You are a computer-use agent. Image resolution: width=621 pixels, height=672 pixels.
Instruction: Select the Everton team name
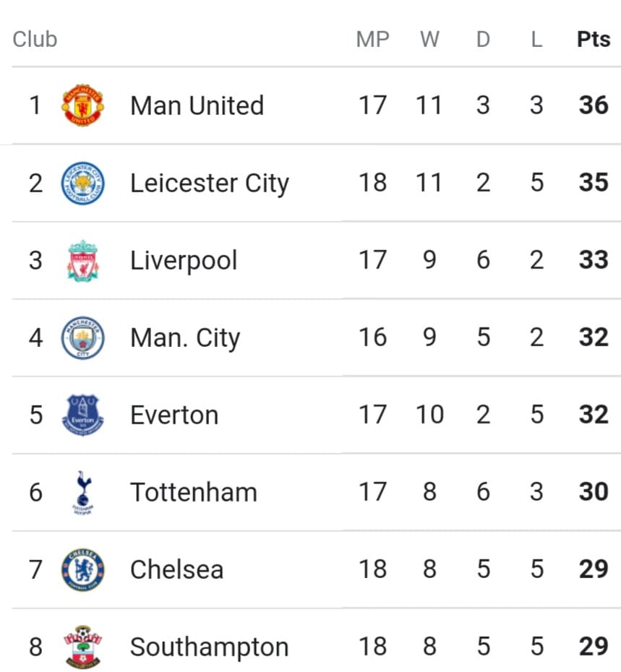pos(174,415)
